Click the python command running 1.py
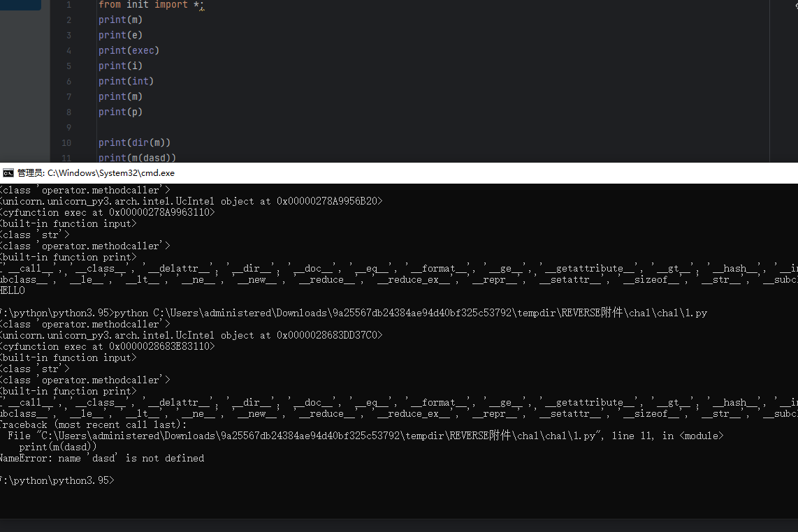This screenshot has height=532, width=798. tap(409, 313)
